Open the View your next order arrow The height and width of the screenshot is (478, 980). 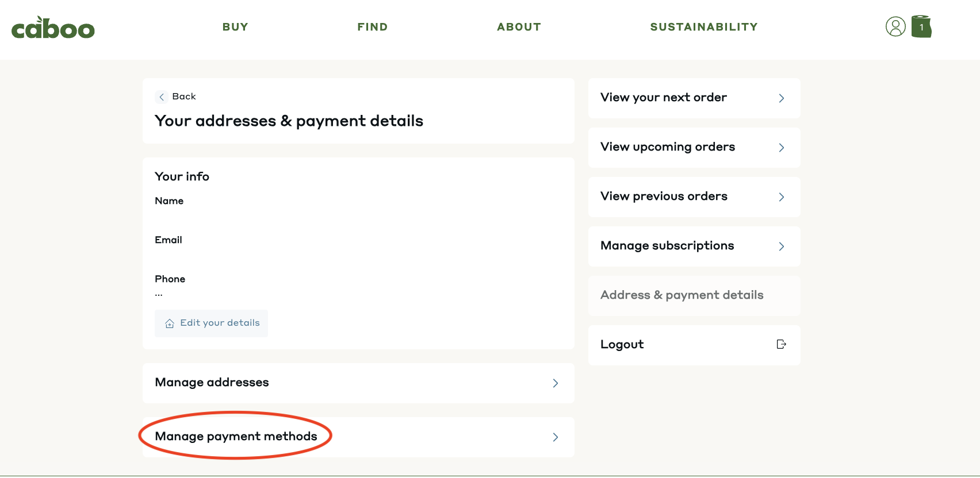[782, 98]
